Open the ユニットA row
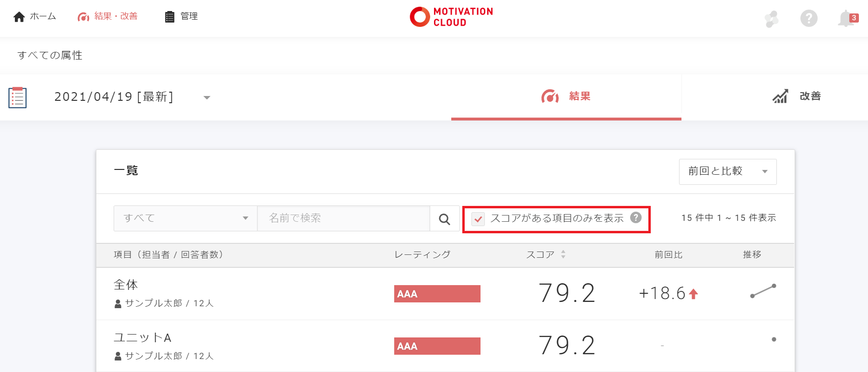868x372 pixels. pyautogui.click(x=142, y=337)
